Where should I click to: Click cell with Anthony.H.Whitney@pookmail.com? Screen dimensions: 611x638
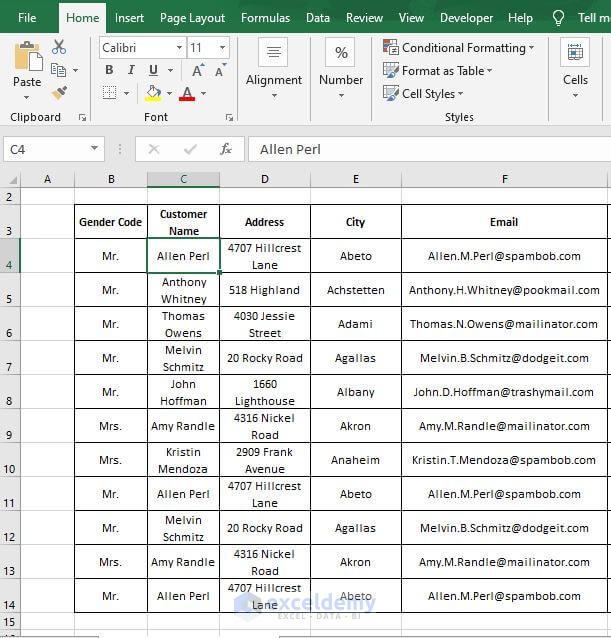click(504, 290)
